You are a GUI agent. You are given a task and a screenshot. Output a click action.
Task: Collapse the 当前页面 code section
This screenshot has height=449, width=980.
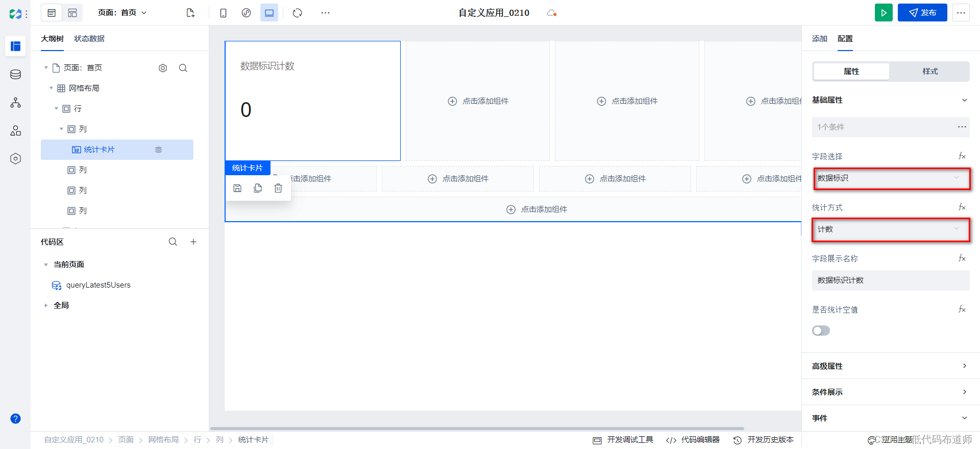(x=46, y=265)
